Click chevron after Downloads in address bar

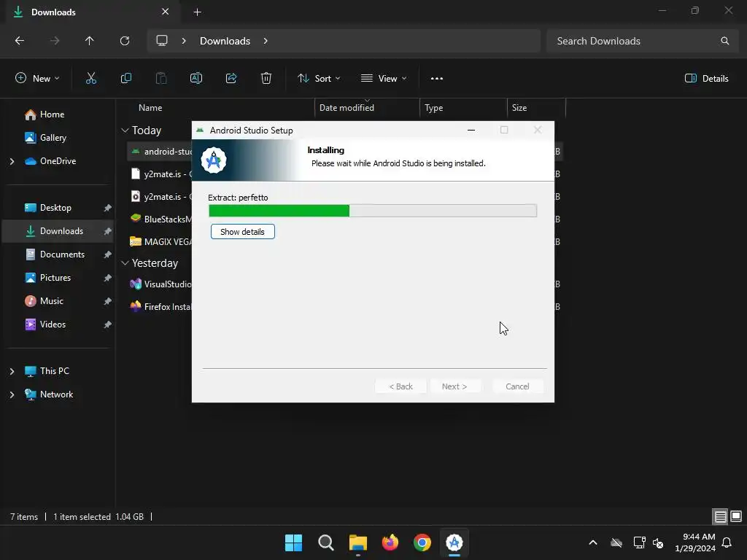[x=266, y=41]
